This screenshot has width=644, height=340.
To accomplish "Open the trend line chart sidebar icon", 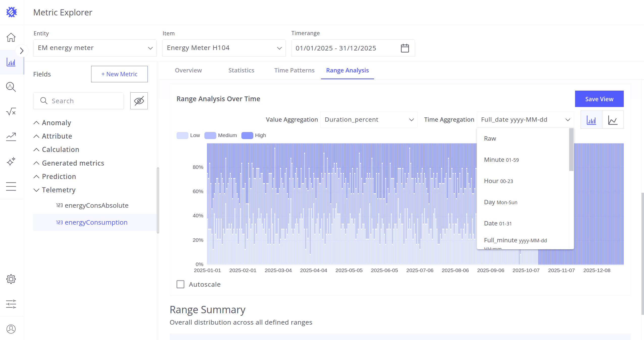I will [x=11, y=137].
